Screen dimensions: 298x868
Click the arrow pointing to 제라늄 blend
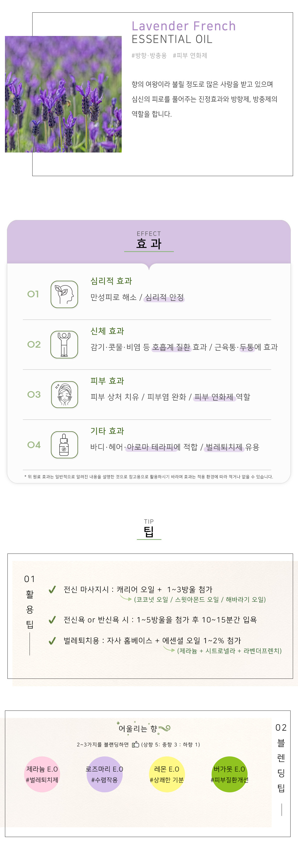(169, 649)
